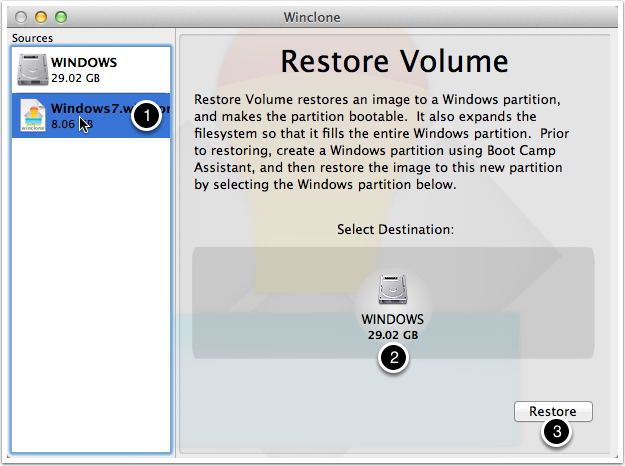
Task: Click the 8.06 GB size text
Action: click(72, 124)
